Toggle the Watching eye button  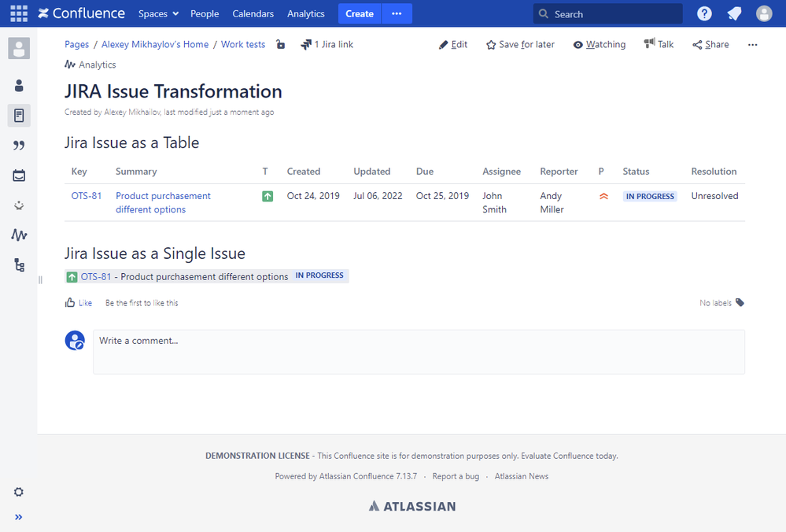600,45
